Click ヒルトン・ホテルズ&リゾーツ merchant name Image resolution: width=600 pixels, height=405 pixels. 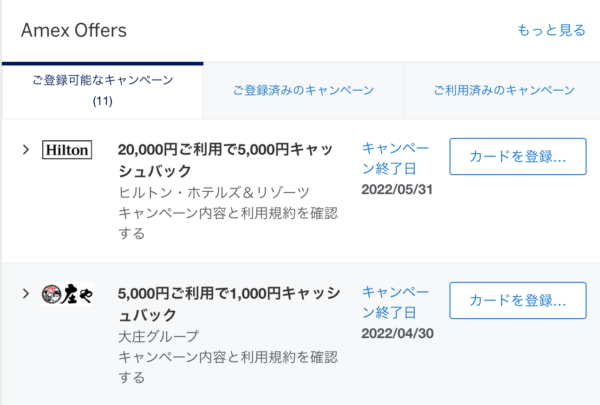[x=214, y=192]
